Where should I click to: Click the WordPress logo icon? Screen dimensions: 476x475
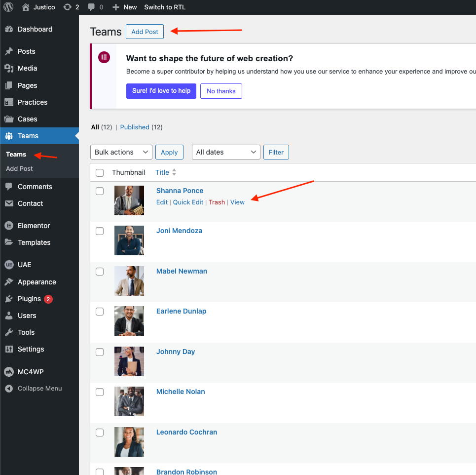[x=8, y=7]
